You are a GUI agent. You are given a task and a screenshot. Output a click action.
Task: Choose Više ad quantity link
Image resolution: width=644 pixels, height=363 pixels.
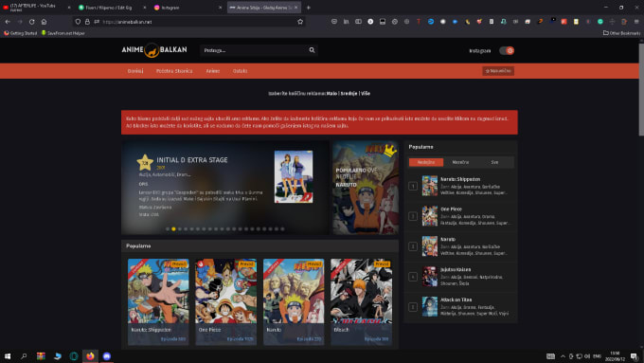tap(366, 93)
